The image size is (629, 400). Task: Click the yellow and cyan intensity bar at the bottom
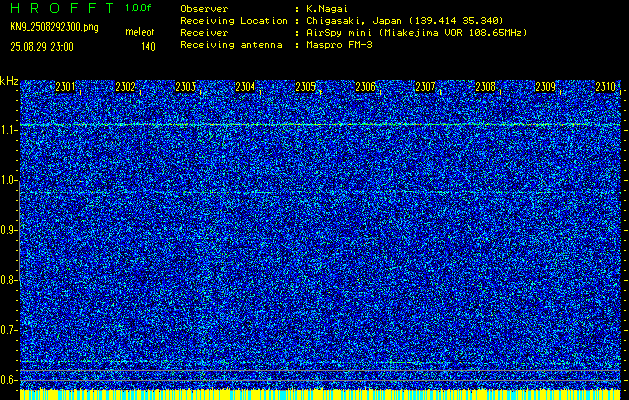pyautogui.click(x=320, y=394)
